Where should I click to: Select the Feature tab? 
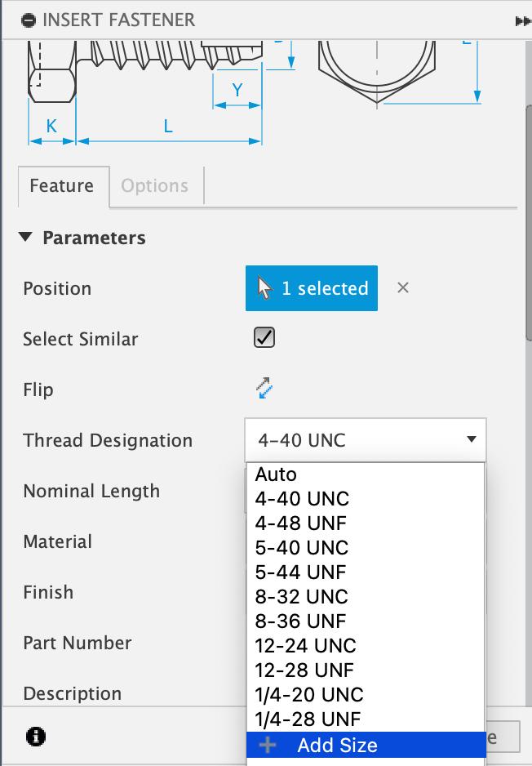click(x=63, y=186)
